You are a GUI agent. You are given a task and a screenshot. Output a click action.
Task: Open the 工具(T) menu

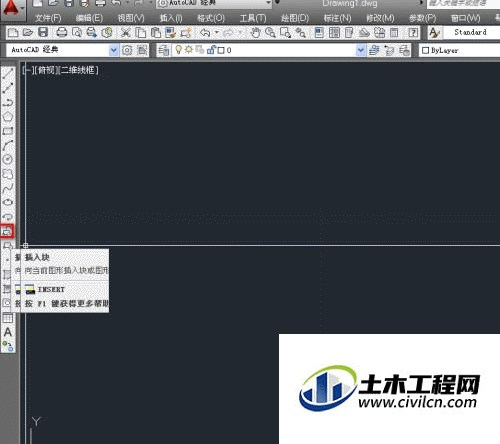coord(253,18)
